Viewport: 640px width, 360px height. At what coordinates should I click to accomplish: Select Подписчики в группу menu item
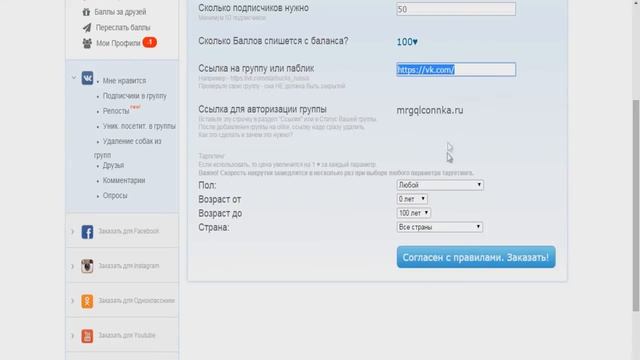[x=135, y=96]
